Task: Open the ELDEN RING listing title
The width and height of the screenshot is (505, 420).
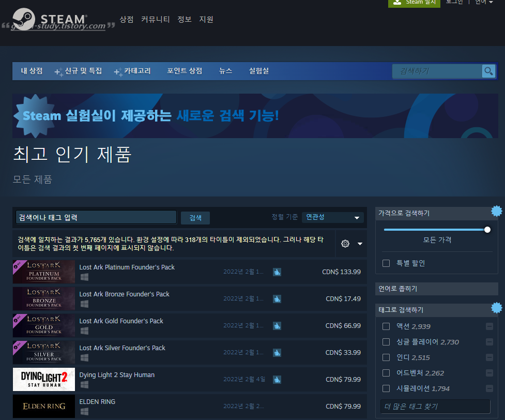Action: tap(97, 401)
